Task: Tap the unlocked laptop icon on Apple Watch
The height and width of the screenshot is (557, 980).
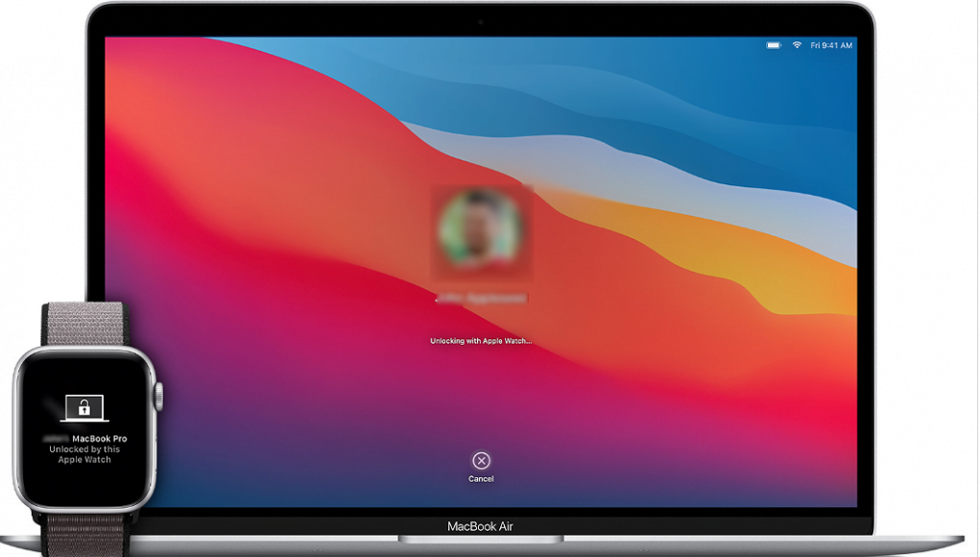Action: point(84,408)
